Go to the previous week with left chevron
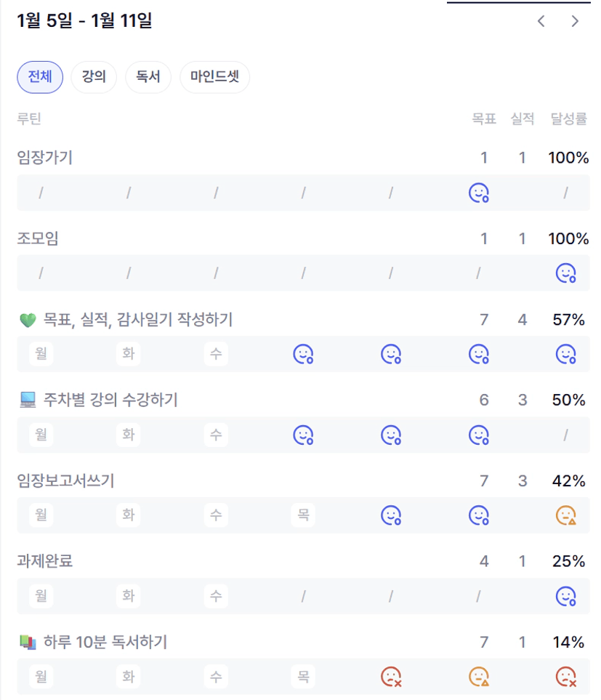The image size is (601, 700). 541,21
